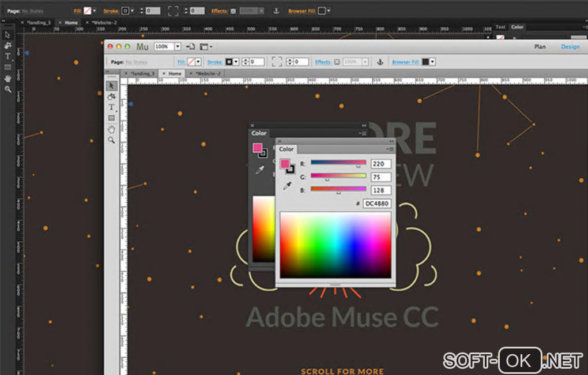The width and height of the screenshot is (588, 375).
Task: Select the Selection tool in dark window
Action: (7, 35)
